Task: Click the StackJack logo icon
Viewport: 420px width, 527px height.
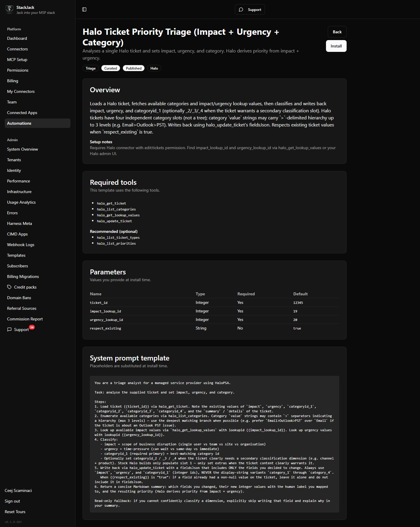Action: click(9, 9)
